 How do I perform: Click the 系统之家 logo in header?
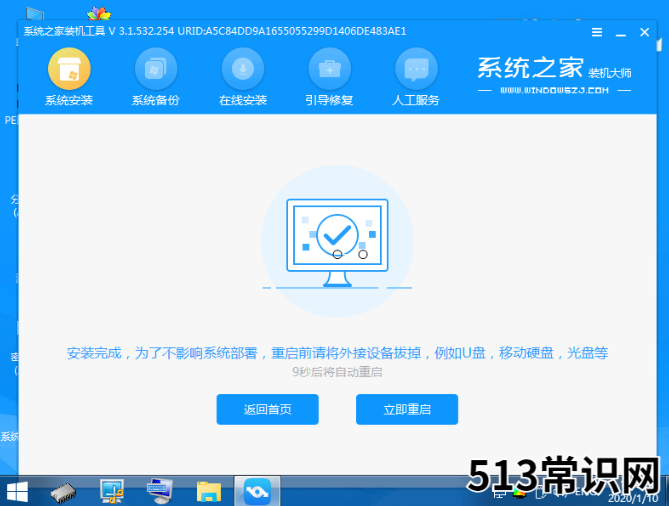click(x=554, y=75)
